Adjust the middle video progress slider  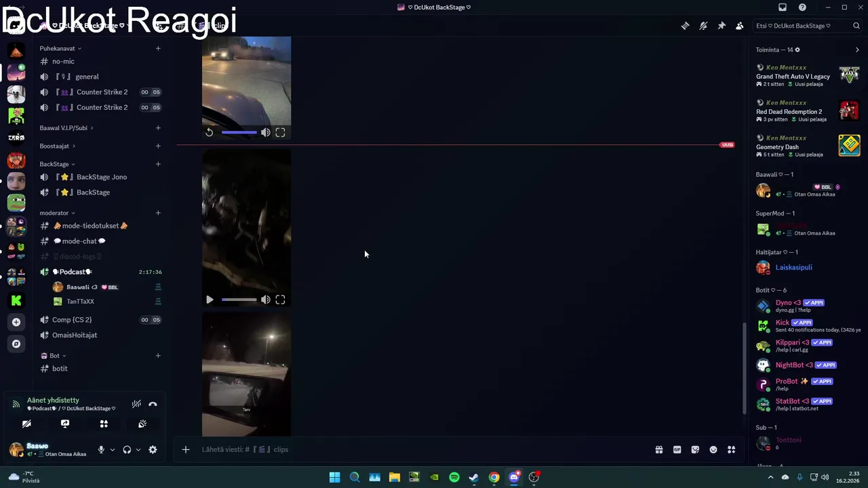(x=239, y=300)
